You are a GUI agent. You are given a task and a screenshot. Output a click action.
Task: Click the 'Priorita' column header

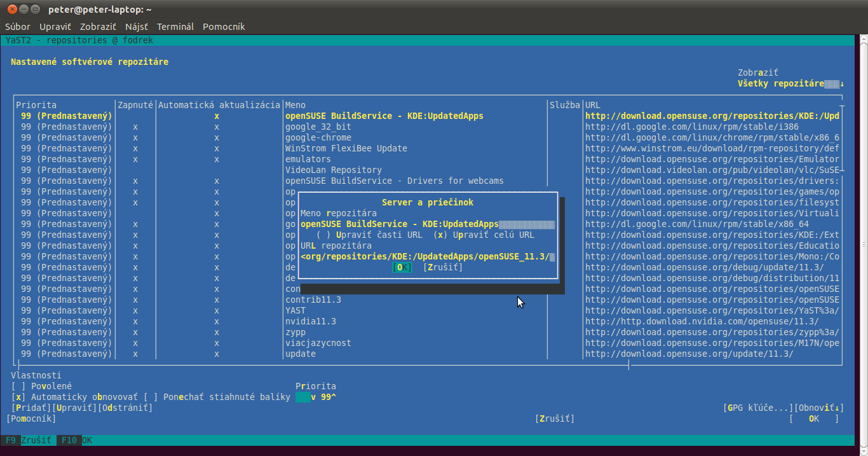pos(36,106)
